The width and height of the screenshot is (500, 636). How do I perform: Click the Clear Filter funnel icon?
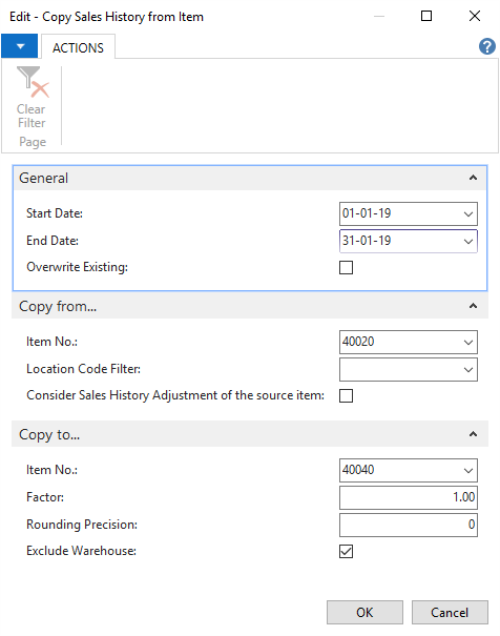pos(32,82)
